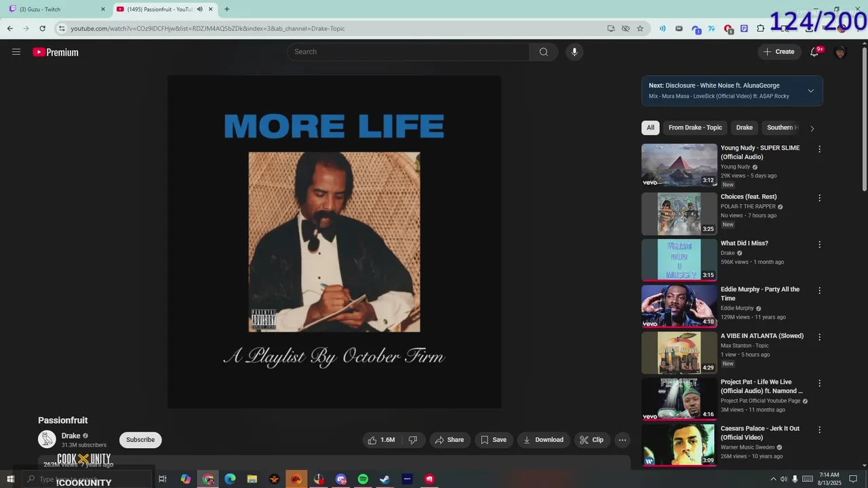The image size is (868, 488).
Task: Start voice search with the microphone
Action: pyautogui.click(x=574, y=52)
